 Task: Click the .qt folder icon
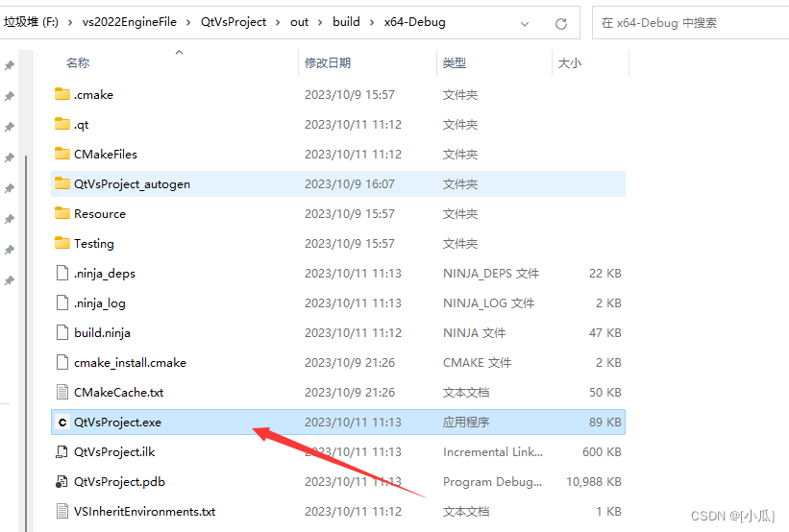[x=62, y=124]
